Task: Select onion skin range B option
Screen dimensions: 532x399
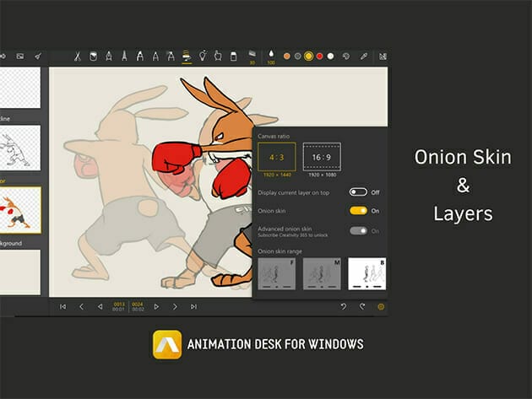Action: (x=366, y=274)
